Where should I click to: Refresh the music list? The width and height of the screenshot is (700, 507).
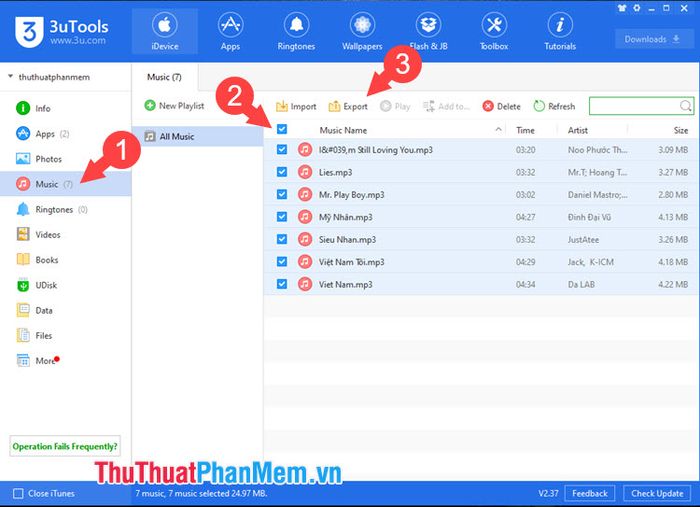(x=554, y=106)
